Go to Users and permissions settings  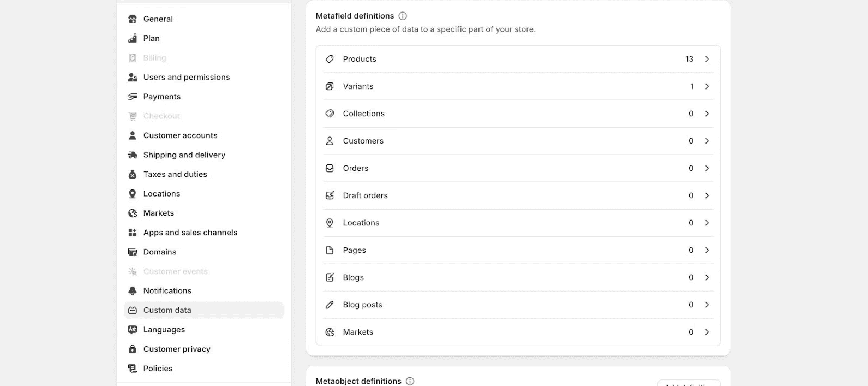[x=204, y=78]
